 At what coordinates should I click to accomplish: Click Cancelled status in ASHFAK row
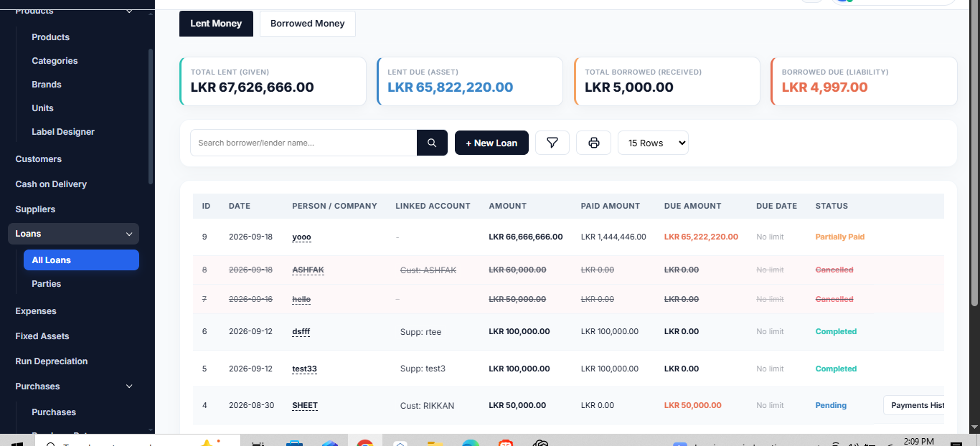point(834,270)
